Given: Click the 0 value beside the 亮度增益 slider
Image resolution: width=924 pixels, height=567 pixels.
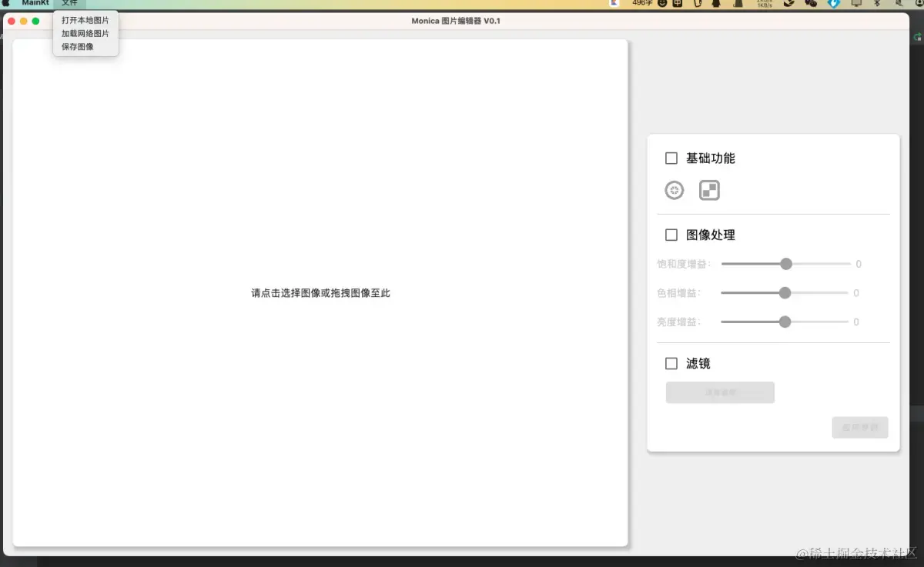Looking at the screenshot, I should (856, 322).
